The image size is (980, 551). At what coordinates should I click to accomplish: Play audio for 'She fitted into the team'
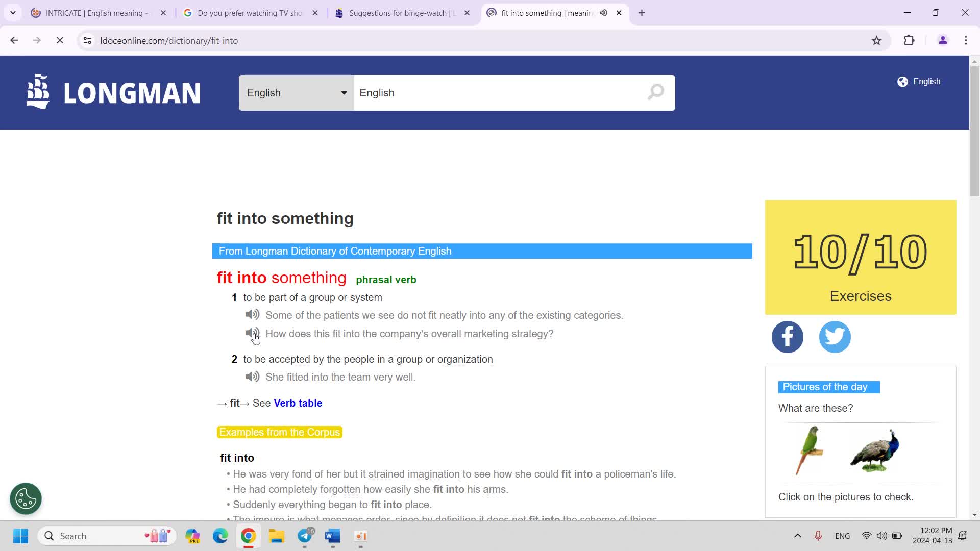(252, 377)
